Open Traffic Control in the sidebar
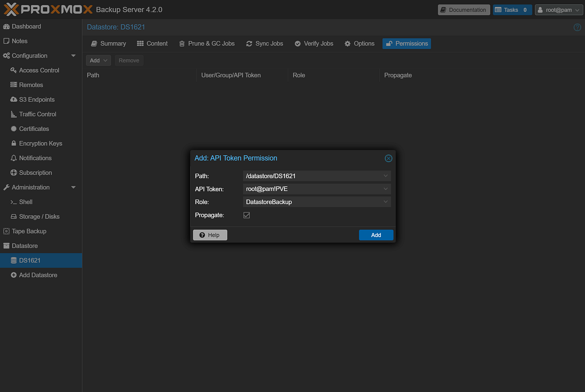585x392 pixels. 41,114
